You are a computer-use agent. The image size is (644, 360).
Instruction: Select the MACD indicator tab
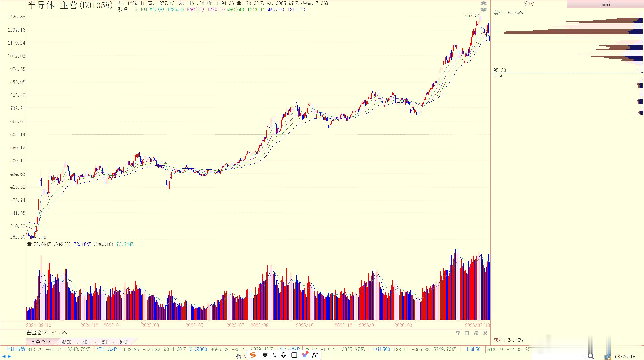(x=66, y=342)
